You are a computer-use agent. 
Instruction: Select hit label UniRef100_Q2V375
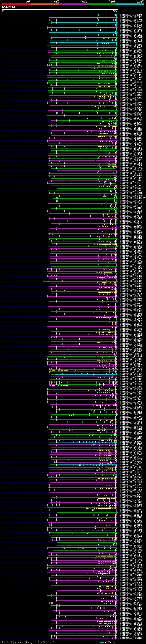(x=131, y=326)
